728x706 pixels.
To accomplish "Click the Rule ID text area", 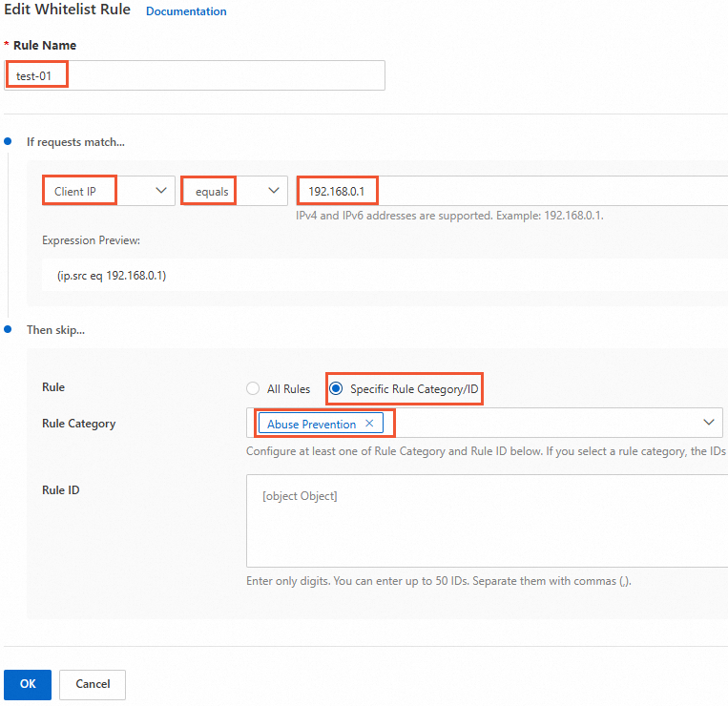I will 487,520.
